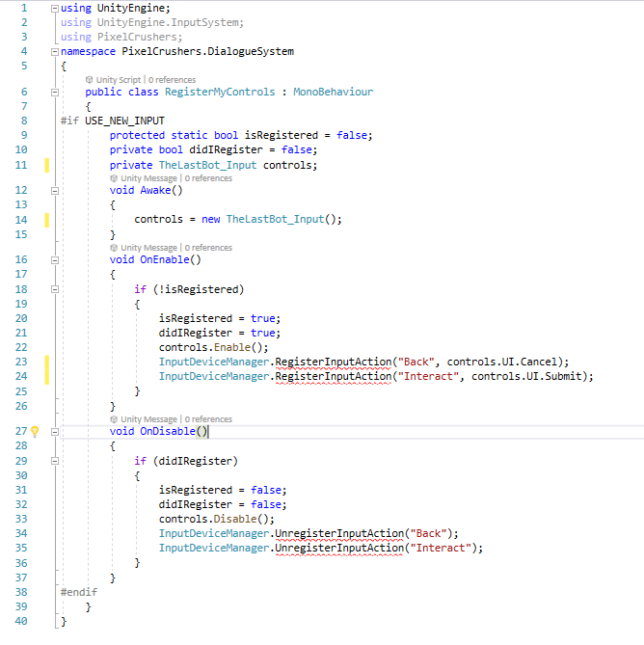This screenshot has height=645, width=644.
Task: Open '0 references' CodeLens above Awake
Action: coord(208,178)
